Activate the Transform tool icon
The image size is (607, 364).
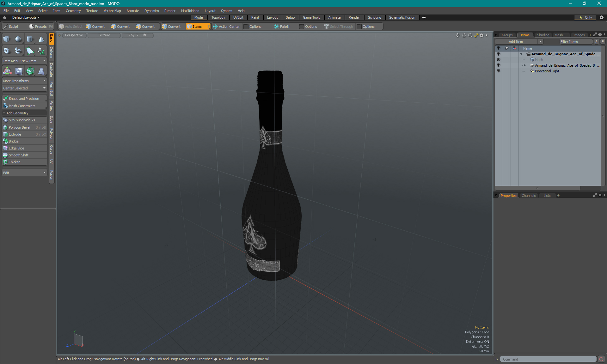pyautogui.click(x=7, y=71)
